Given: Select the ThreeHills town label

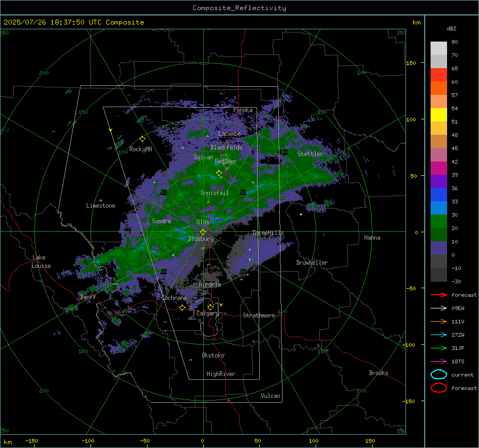Looking at the screenshot, I should pyautogui.click(x=268, y=233).
